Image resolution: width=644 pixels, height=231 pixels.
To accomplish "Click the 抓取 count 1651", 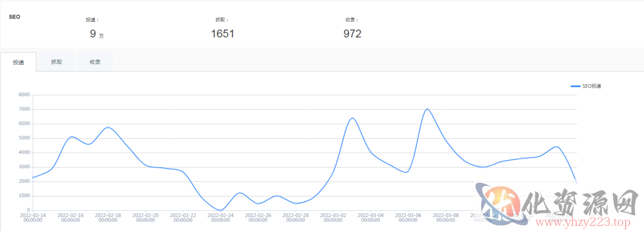I will click(223, 34).
